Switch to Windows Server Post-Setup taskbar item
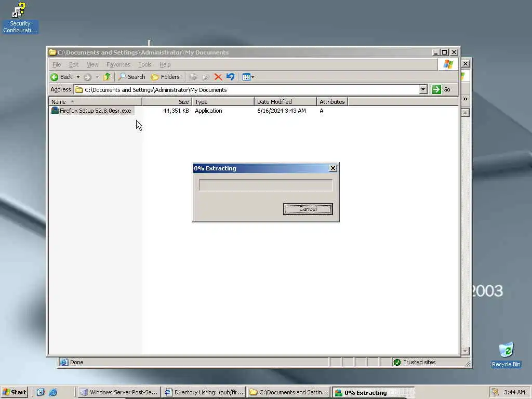 point(119,392)
